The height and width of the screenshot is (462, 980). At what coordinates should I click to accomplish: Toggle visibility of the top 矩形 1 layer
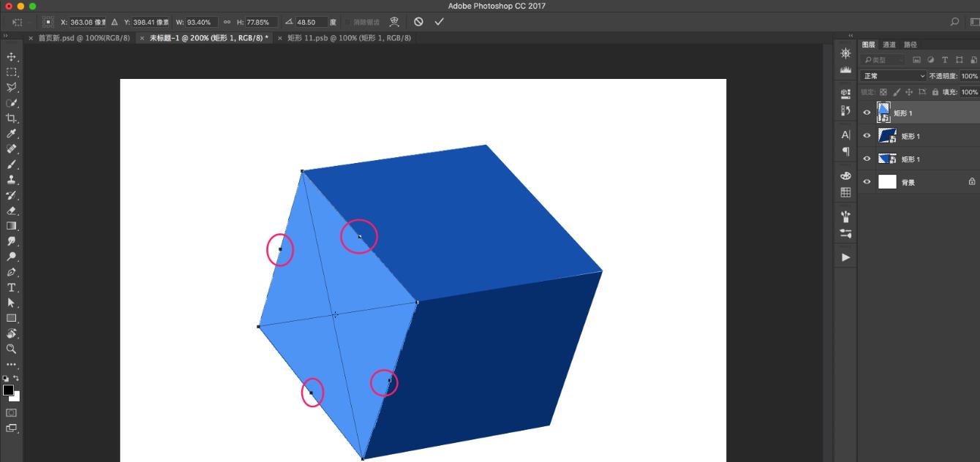point(867,113)
